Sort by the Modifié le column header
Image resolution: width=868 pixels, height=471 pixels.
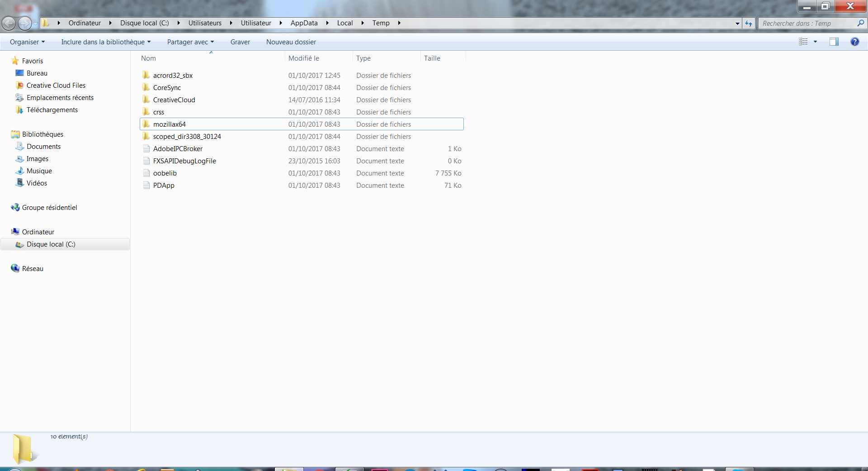304,58
